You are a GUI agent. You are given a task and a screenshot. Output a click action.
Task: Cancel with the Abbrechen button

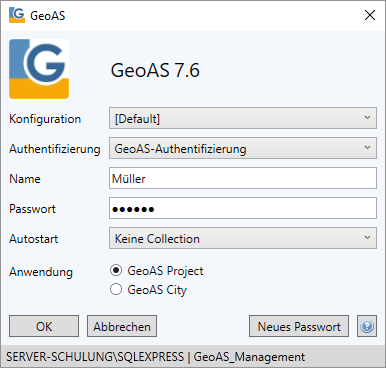(x=122, y=326)
